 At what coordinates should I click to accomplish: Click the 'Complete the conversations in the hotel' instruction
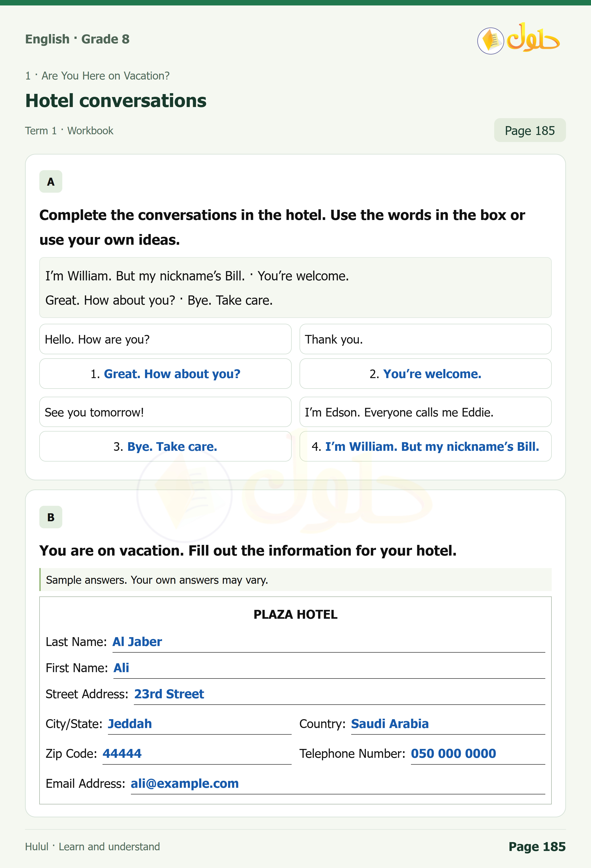click(x=282, y=227)
